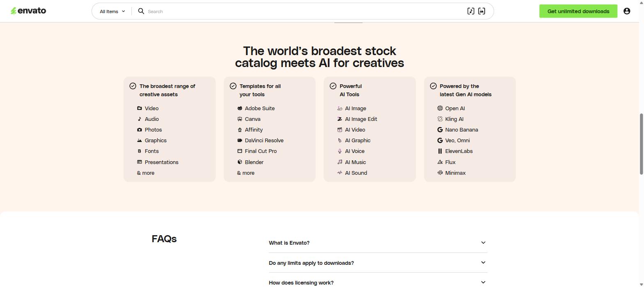Click '& more' under Templates for all your tools

(x=246, y=173)
